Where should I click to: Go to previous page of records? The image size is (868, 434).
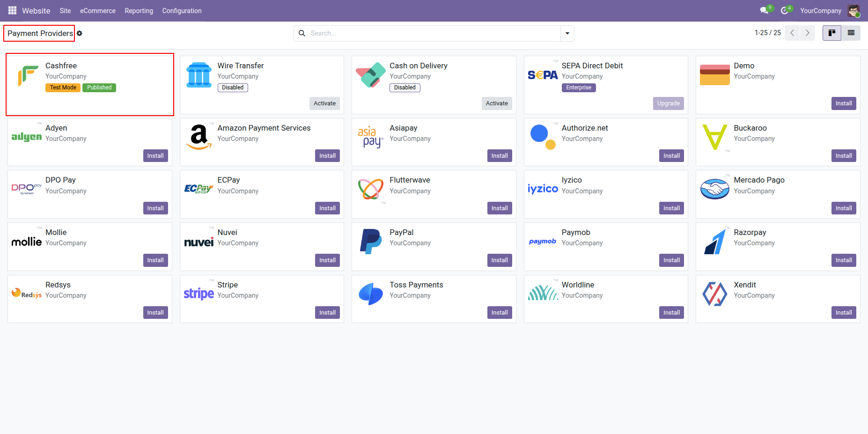(x=792, y=33)
